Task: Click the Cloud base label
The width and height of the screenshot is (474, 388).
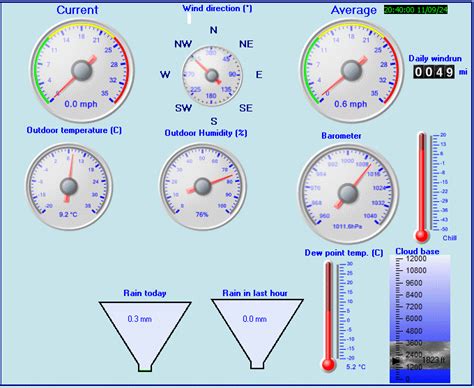Action: pos(417,251)
